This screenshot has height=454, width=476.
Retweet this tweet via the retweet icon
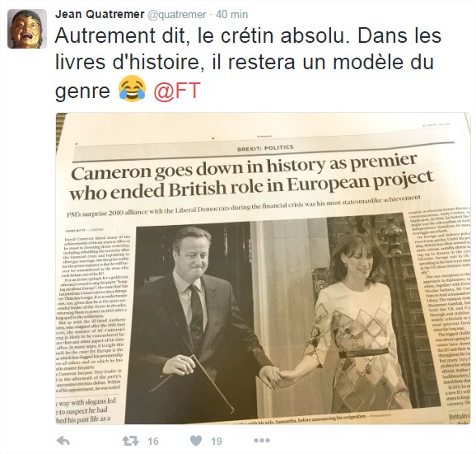tap(130, 441)
